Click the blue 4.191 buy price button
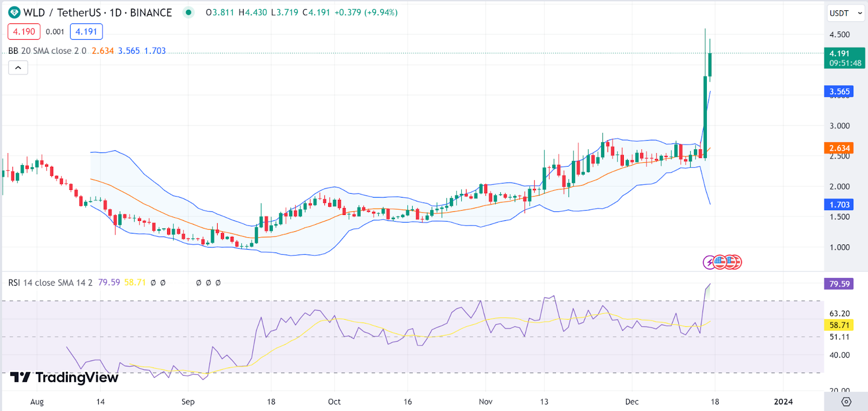 (86, 31)
